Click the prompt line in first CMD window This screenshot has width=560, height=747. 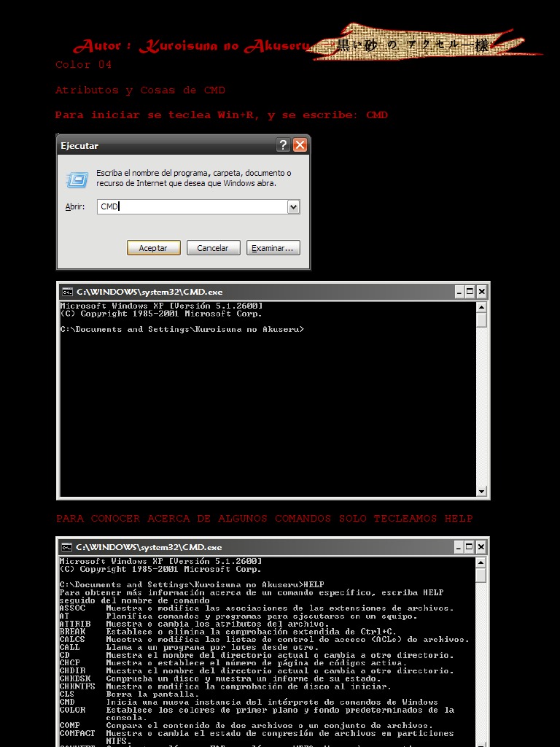(182, 329)
